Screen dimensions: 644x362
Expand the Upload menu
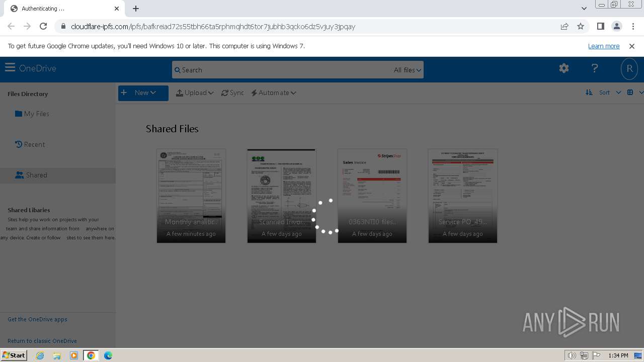click(x=195, y=93)
